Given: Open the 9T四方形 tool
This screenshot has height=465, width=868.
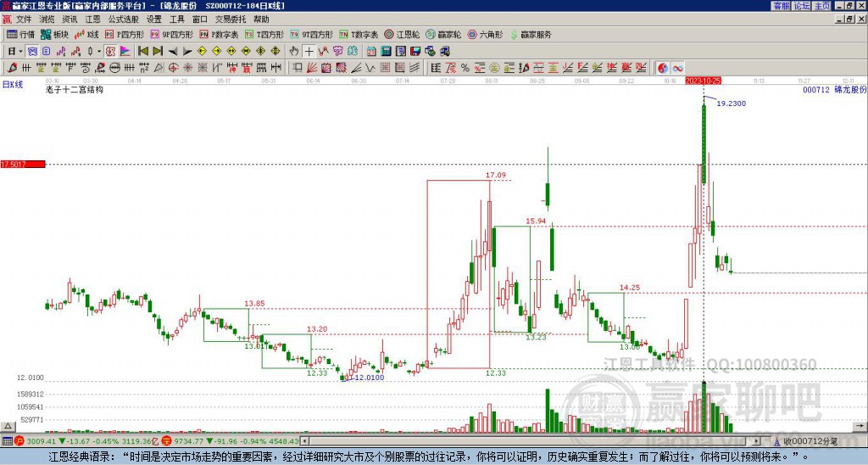Looking at the screenshot, I should click(312, 34).
